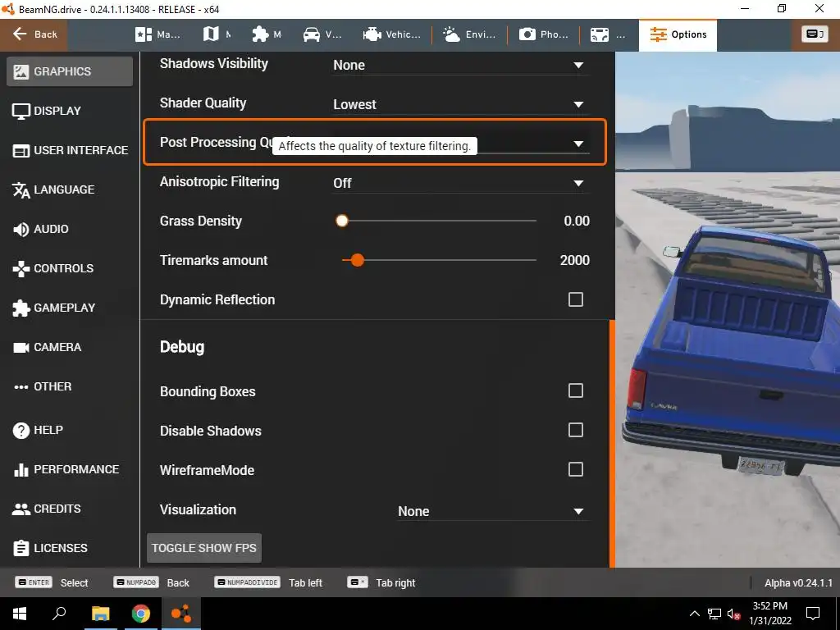Viewport: 840px width, 630px height.
Task: Expand the Visualization dropdown
Action: tap(493, 511)
